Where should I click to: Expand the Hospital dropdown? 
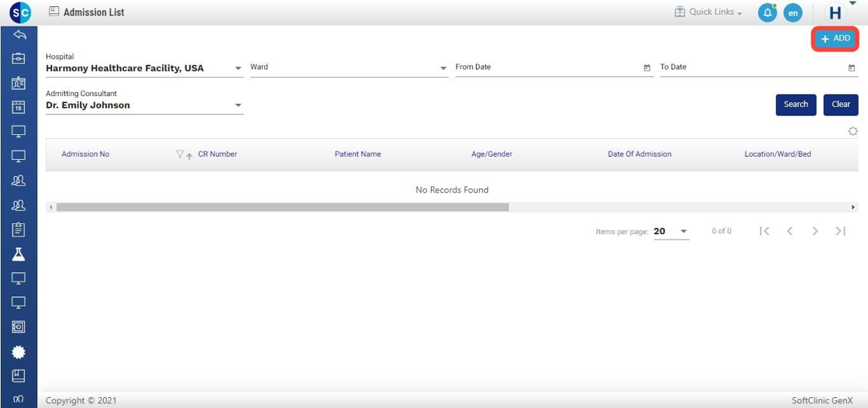pyautogui.click(x=238, y=68)
